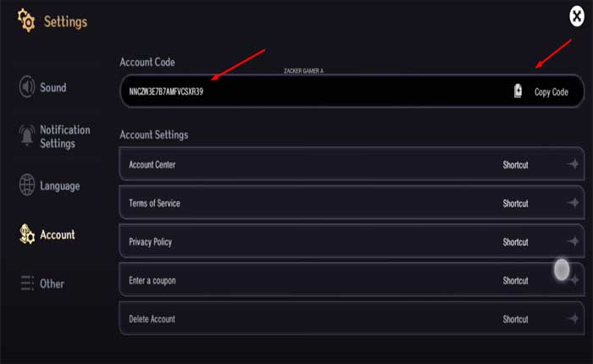Click the clipboard icon beside Copy Code
The image size is (593, 364).
coord(518,91)
